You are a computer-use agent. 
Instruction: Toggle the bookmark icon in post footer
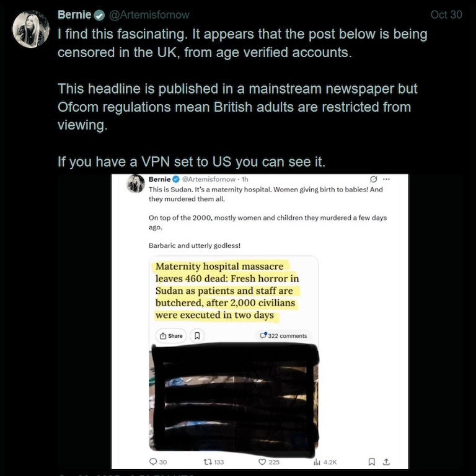[372, 462]
